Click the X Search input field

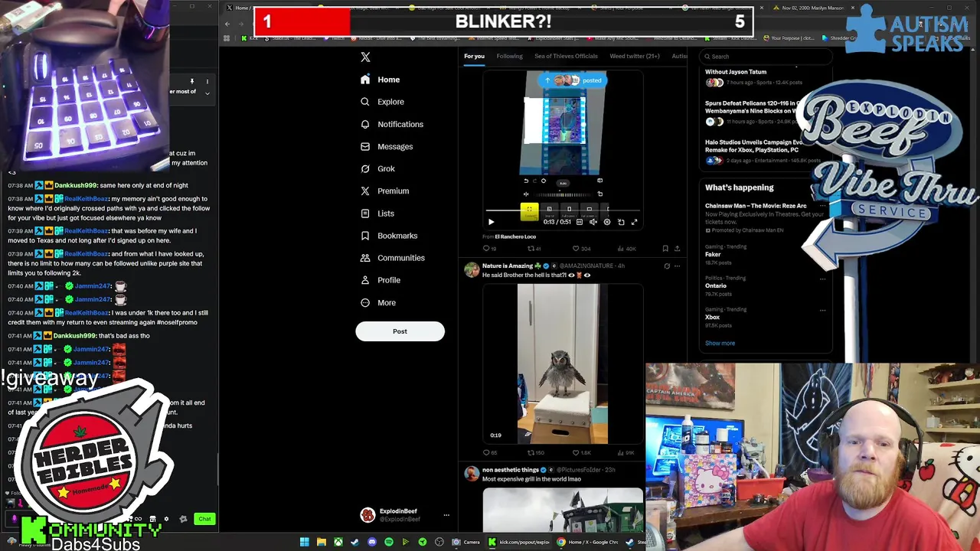pyautogui.click(x=766, y=56)
